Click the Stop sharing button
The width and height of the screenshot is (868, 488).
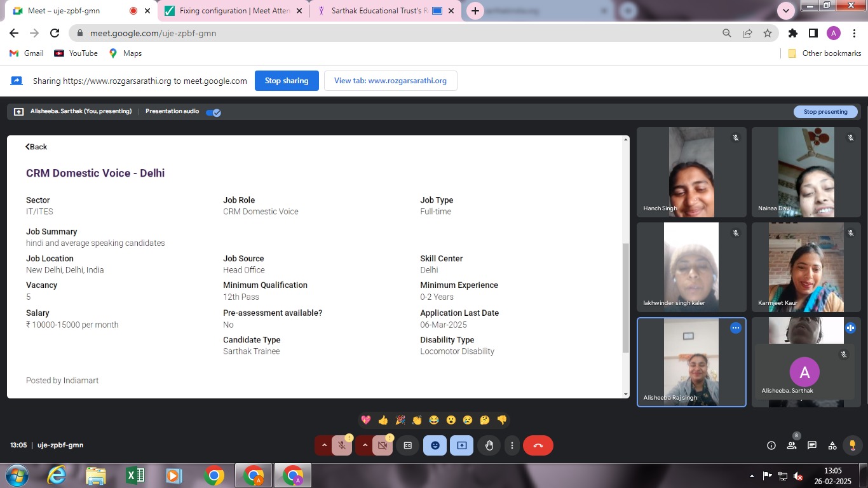287,81
